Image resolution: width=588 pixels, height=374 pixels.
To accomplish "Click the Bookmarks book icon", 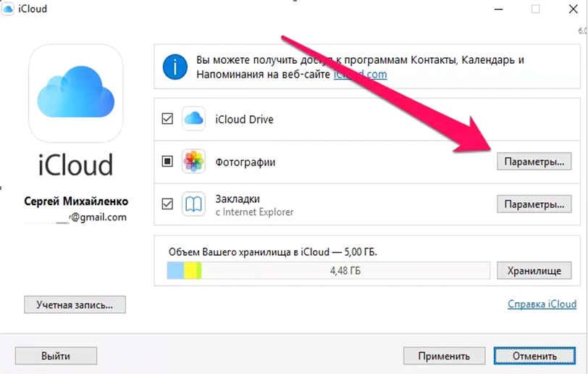I will [193, 204].
